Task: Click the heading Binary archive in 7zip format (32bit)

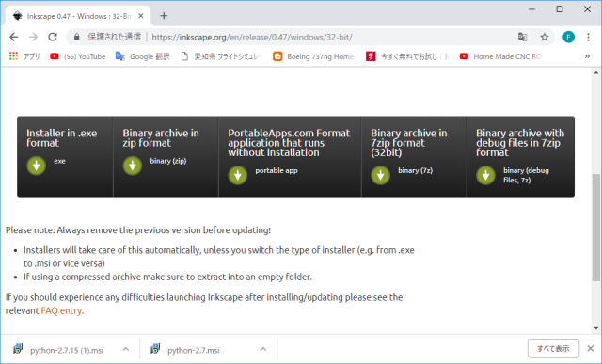Action: (409, 143)
